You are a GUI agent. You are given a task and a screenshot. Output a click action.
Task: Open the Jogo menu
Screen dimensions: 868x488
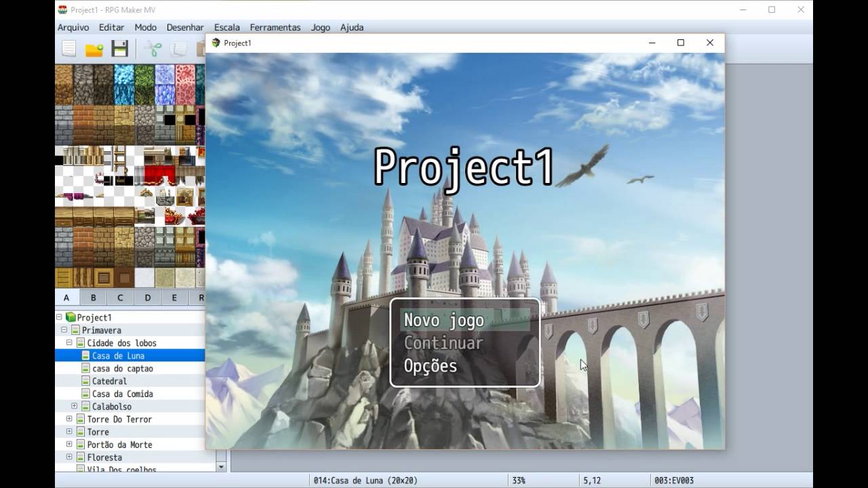click(x=321, y=27)
